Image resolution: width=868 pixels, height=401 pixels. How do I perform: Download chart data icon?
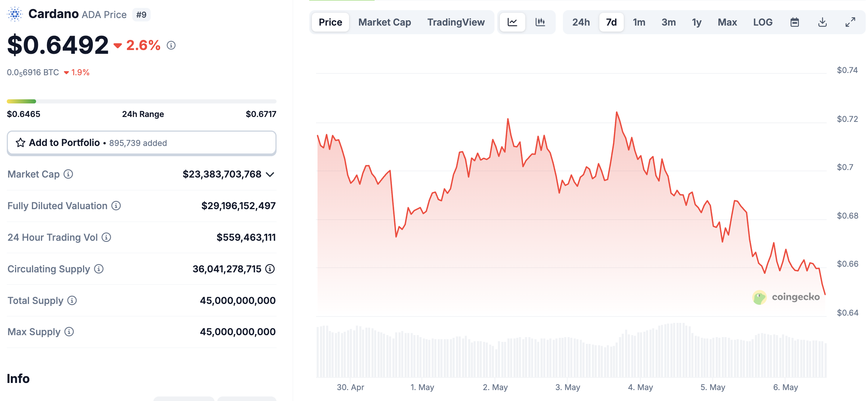823,22
